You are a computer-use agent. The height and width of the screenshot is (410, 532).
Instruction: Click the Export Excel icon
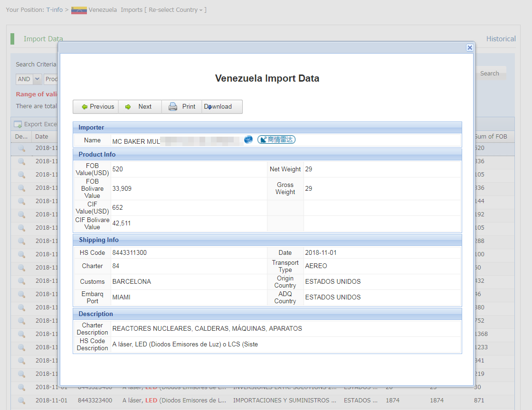coord(18,124)
